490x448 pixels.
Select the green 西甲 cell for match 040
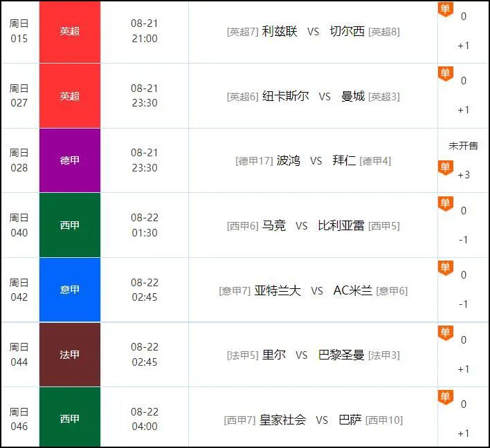coord(70,225)
